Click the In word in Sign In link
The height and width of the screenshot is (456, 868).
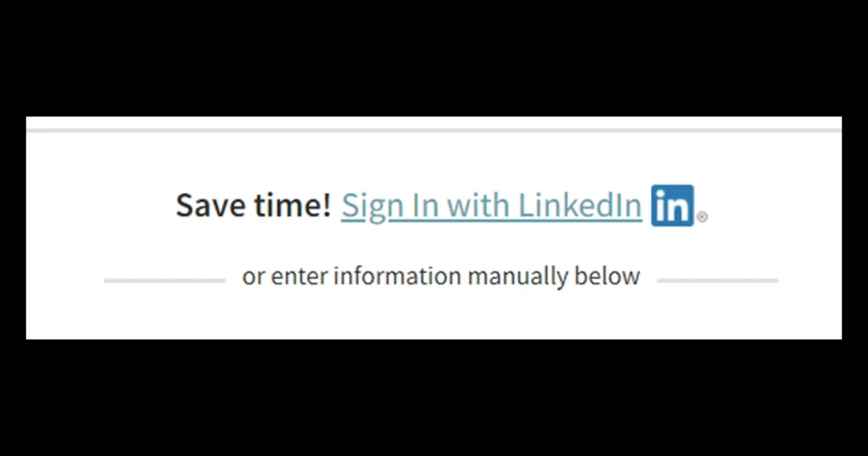425,205
